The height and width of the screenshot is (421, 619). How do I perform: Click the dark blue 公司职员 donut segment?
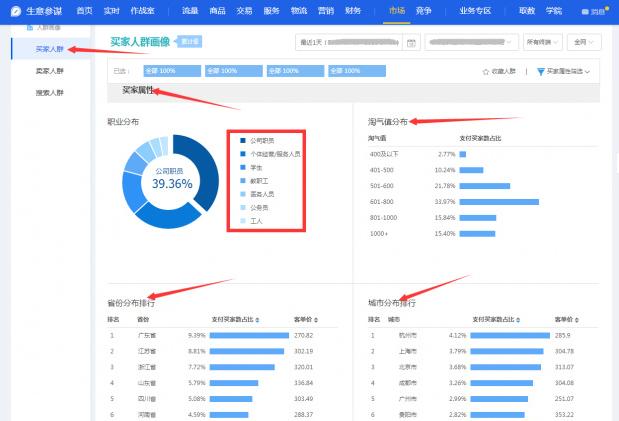point(208,170)
